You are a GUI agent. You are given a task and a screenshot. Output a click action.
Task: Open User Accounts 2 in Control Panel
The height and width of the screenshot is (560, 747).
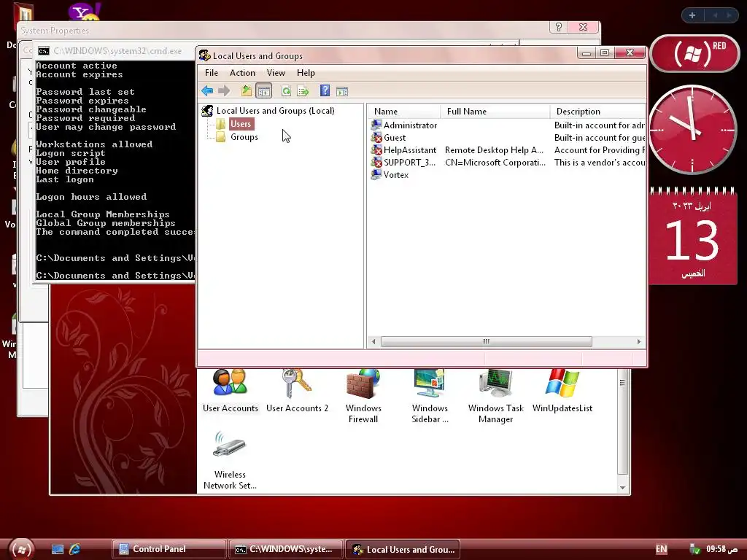[297, 391]
